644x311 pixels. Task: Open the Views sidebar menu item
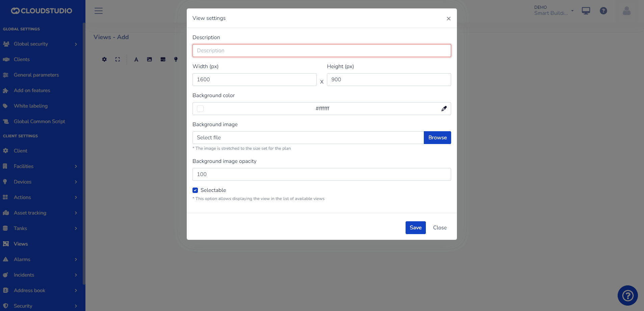21,244
